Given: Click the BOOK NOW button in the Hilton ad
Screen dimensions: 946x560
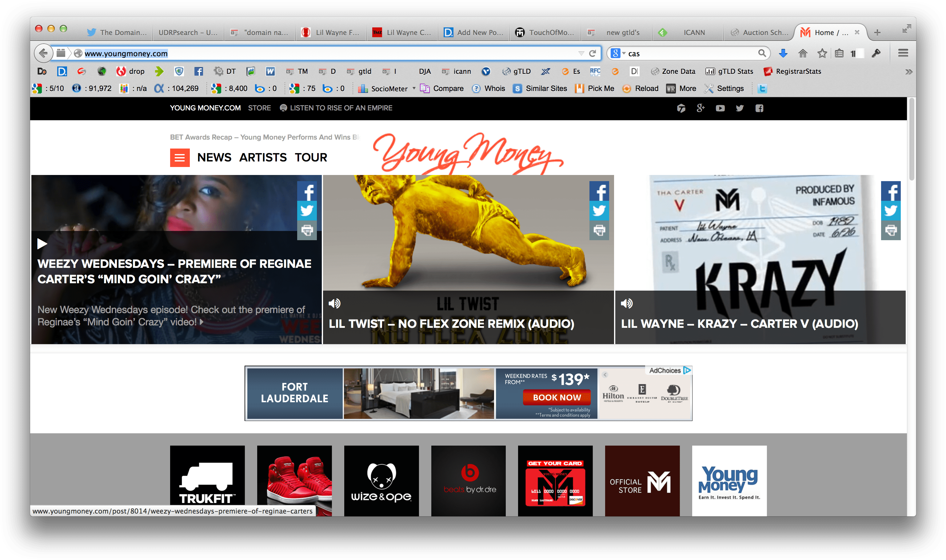Looking at the screenshot, I should pyautogui.click(x=557, y=397).
